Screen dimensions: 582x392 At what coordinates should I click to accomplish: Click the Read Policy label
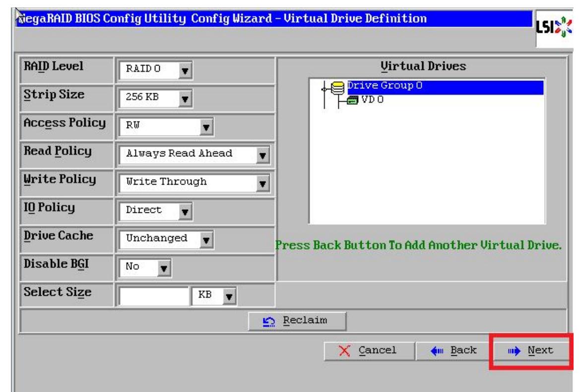(58, 151)
